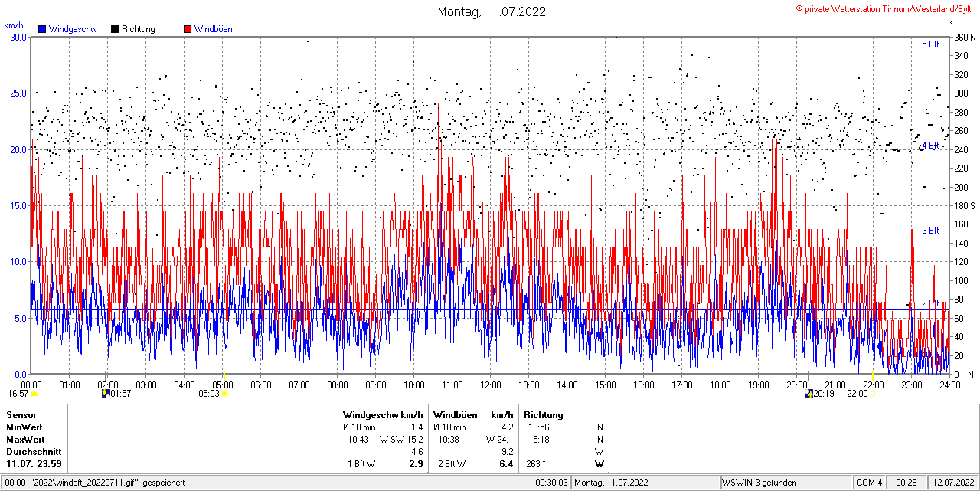
Task: Click the 12.07.2022 status bar date
Action: [x=953, y=483]
